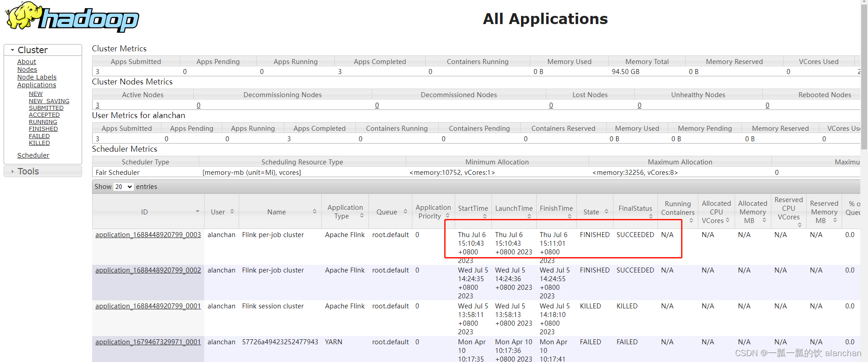Click Rebooted Nodes count 0 link
The width and height of the screenshot is (868, 362).
[767, 105]
